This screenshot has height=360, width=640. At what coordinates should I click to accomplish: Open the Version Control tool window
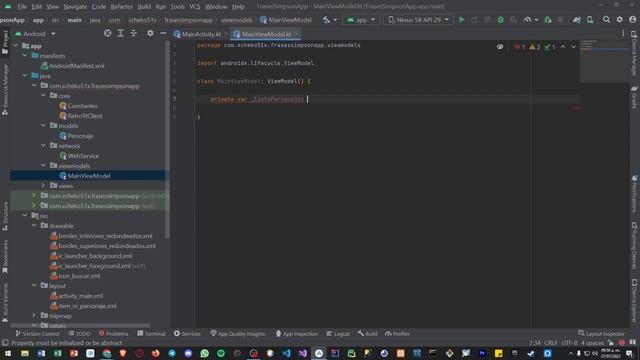pyautogui.click(x=37, y=334)
